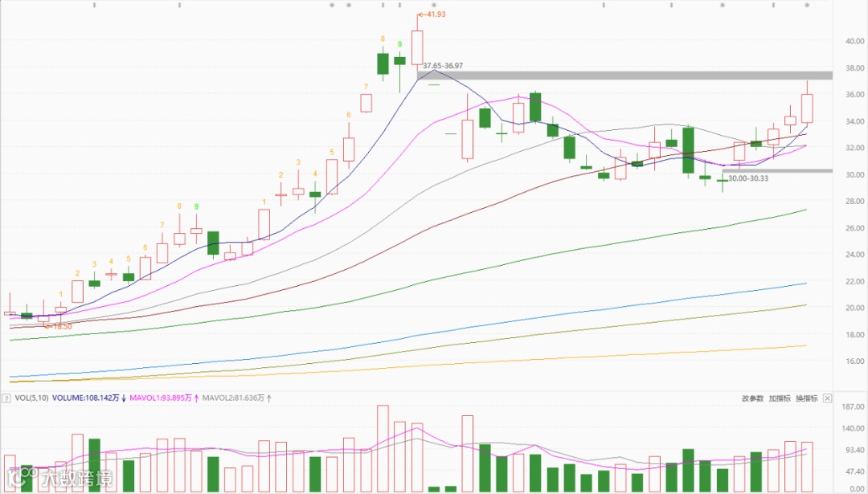
Task: Click the 30.00-30.33 gap label
Action: point(748,178)
